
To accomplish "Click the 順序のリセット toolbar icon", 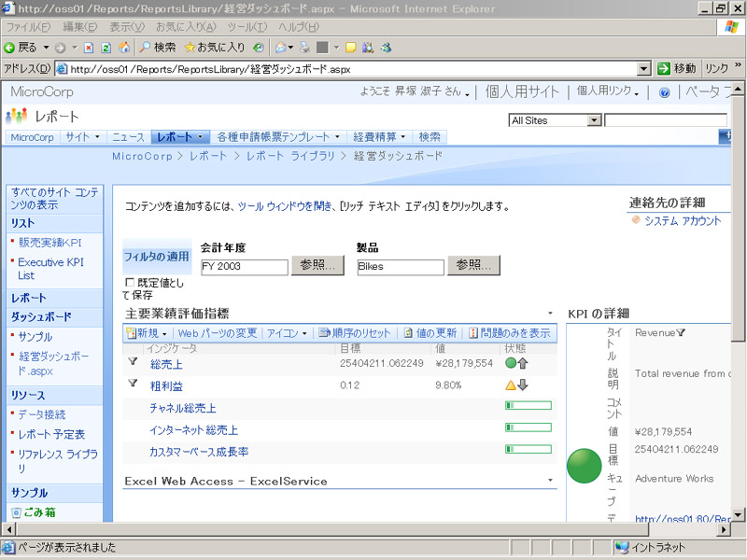I will coord(324,333).
